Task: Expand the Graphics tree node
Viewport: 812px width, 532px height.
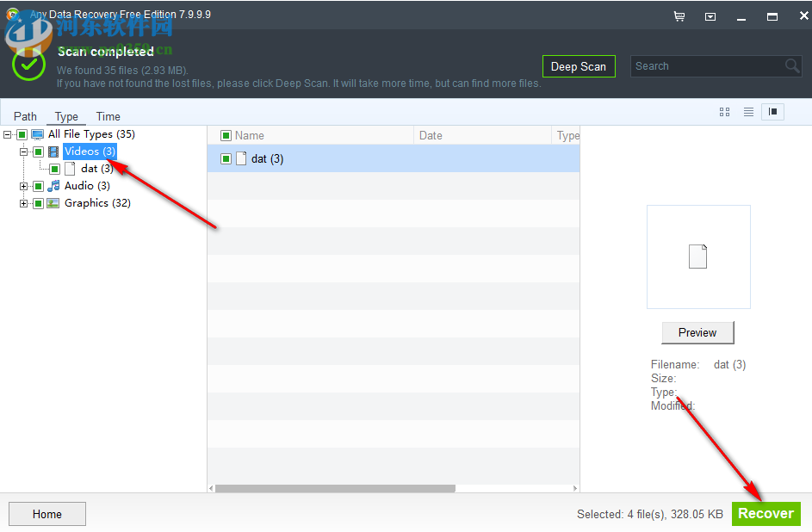Action: point(24,203)
